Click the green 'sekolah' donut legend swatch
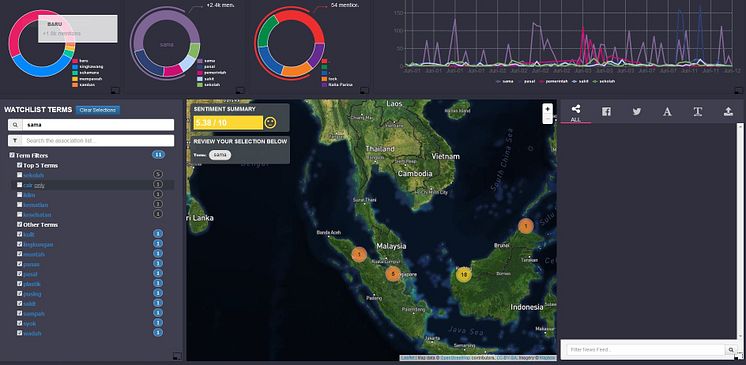 click(x=199, y=85)
